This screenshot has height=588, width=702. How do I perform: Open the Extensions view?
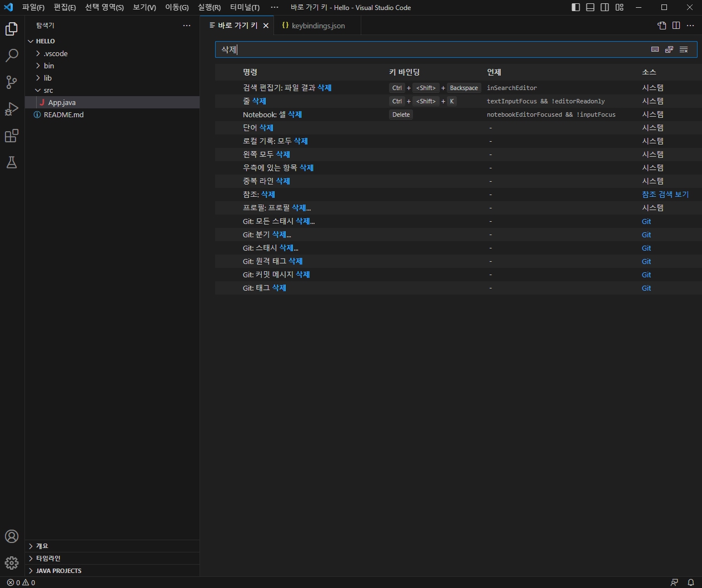pyautogui.click(x=12, y=136)
